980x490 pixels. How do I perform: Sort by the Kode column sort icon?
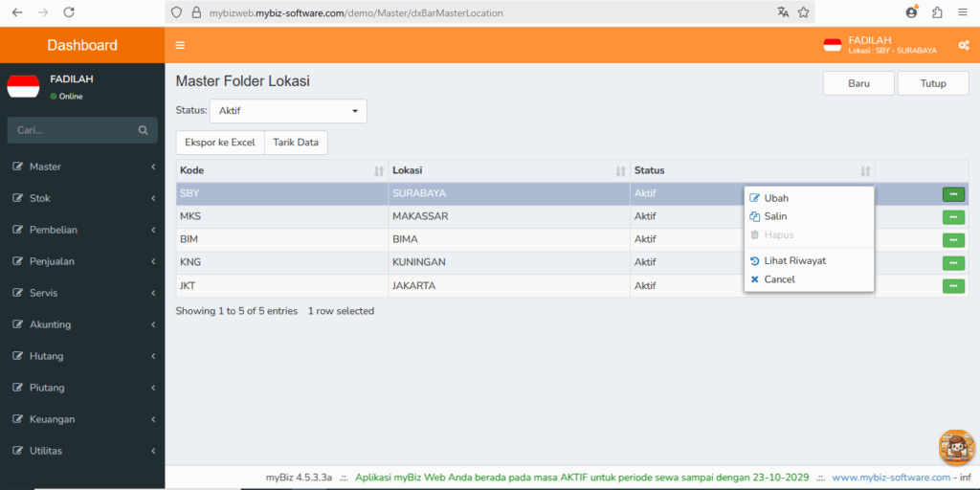378,171
